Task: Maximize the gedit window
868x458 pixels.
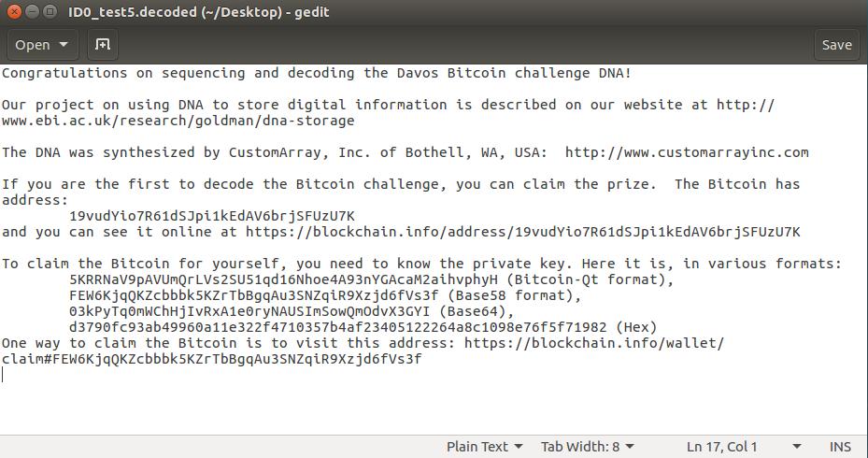Action: click(50, 11)
